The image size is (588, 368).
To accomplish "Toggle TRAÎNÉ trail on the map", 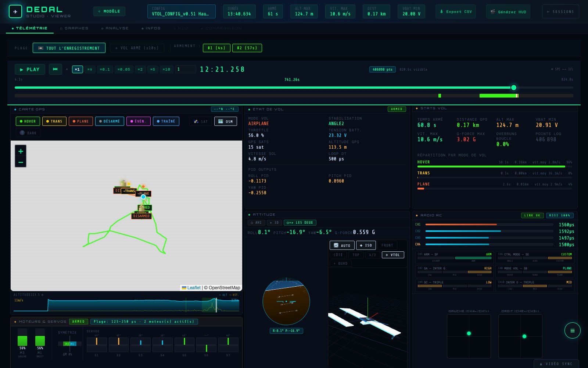I will tap(166, 121).
